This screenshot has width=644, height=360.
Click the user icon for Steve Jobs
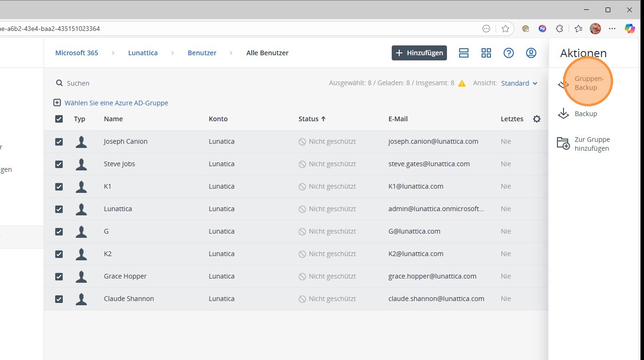click(x=81, y=164)
